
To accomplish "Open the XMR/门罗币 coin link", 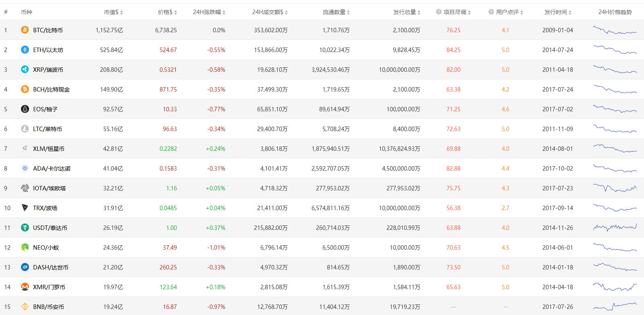I will pos(49,287).
